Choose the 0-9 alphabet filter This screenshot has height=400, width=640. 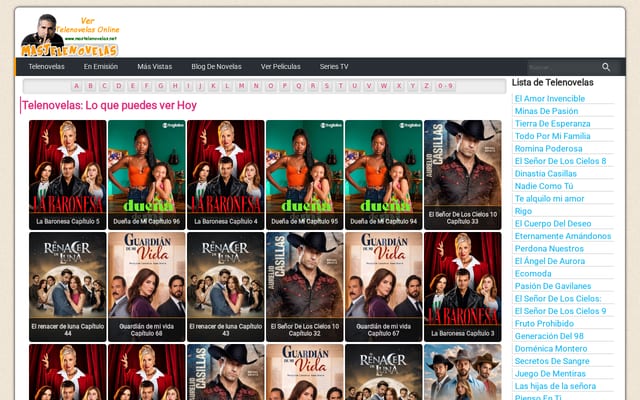click(445, 86)
